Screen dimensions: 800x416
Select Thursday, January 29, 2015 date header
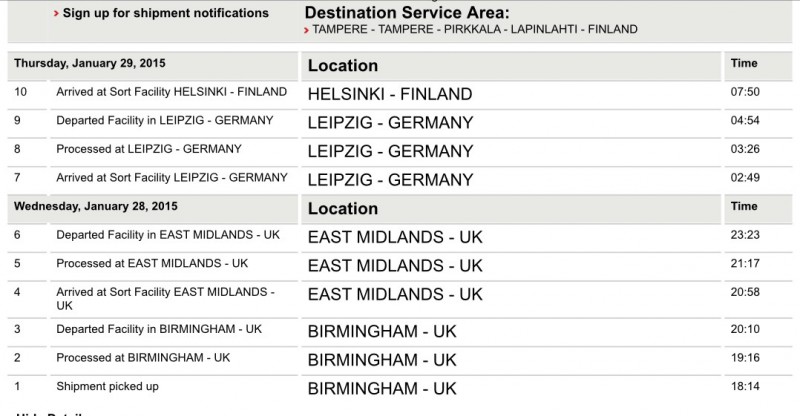90,63
